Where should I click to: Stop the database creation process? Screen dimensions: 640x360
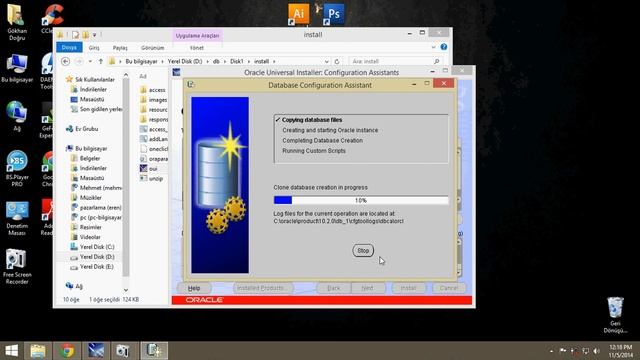[363, 251]
